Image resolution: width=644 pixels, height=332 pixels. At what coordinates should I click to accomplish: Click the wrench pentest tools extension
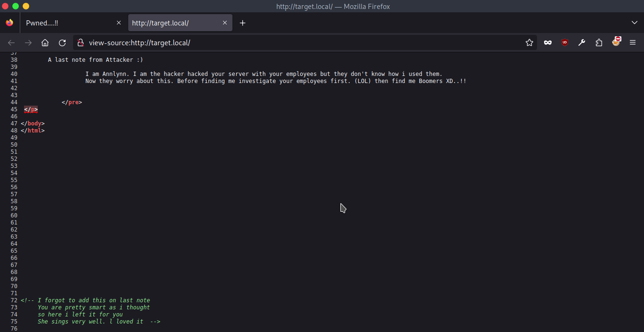581,42
